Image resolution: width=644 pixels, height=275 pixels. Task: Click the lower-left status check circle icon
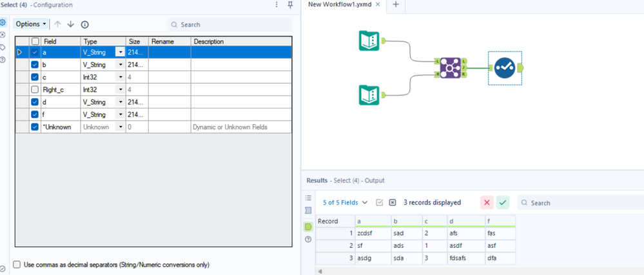[3, 269]
